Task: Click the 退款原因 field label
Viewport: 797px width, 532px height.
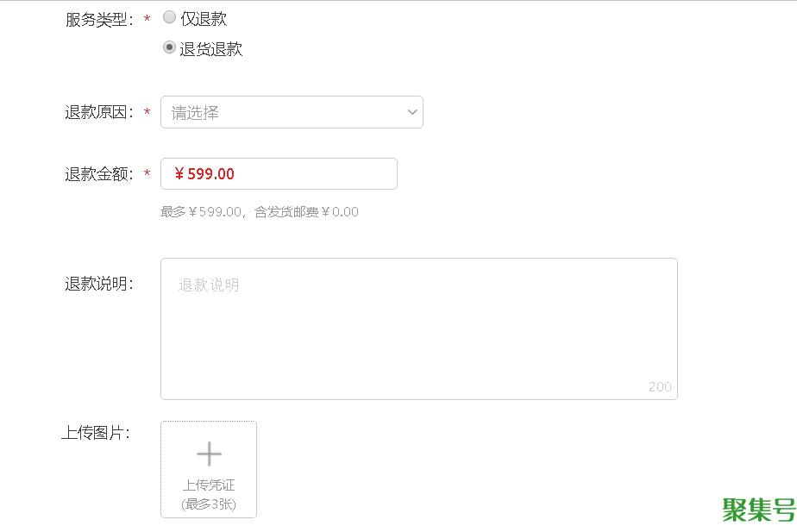Action: click(99, 112)
